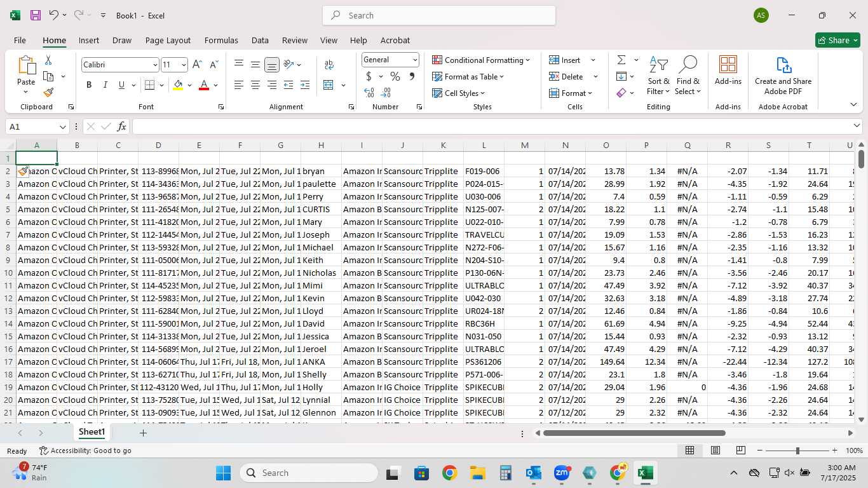Click the Paste clipboard icon
868x488 pixels.
(26, 65)
